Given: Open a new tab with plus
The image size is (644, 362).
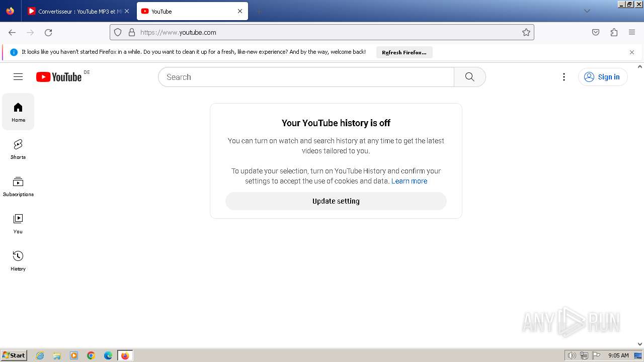Looking at the screenshot, I should tap(259, 11).
